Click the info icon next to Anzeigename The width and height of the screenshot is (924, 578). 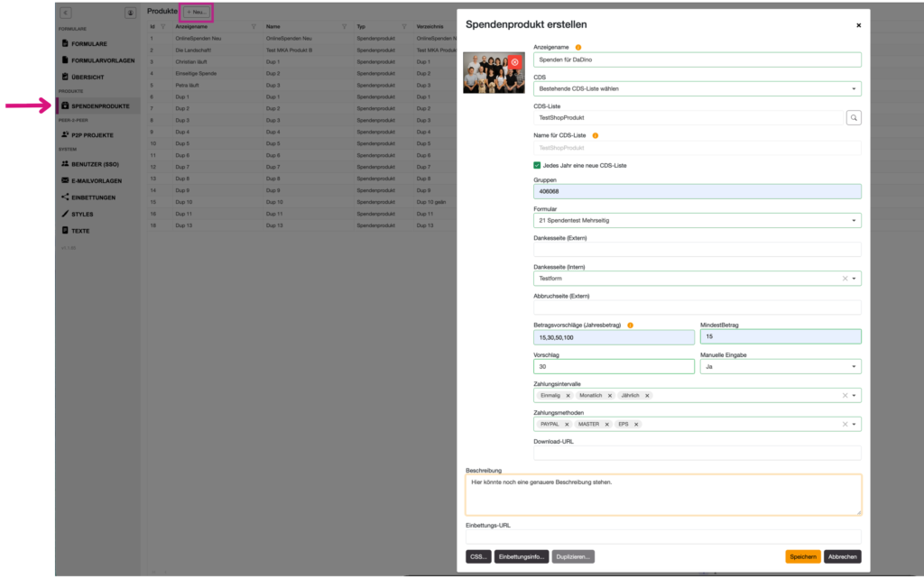(578, 47)
